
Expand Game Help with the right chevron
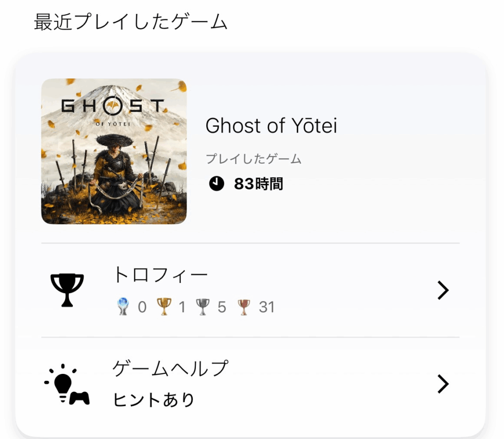(443, 384)
